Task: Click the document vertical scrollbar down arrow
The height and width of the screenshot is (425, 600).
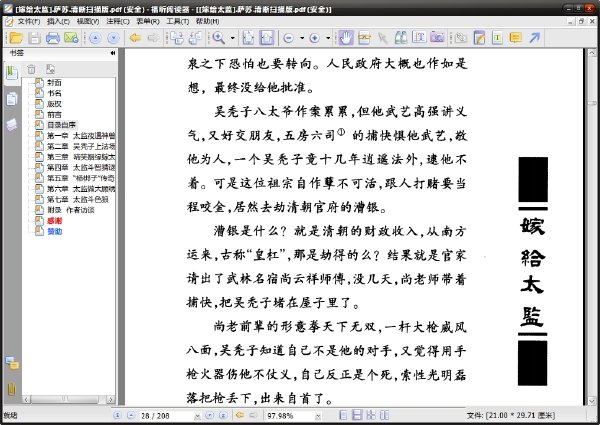Action: click(592, 401)
